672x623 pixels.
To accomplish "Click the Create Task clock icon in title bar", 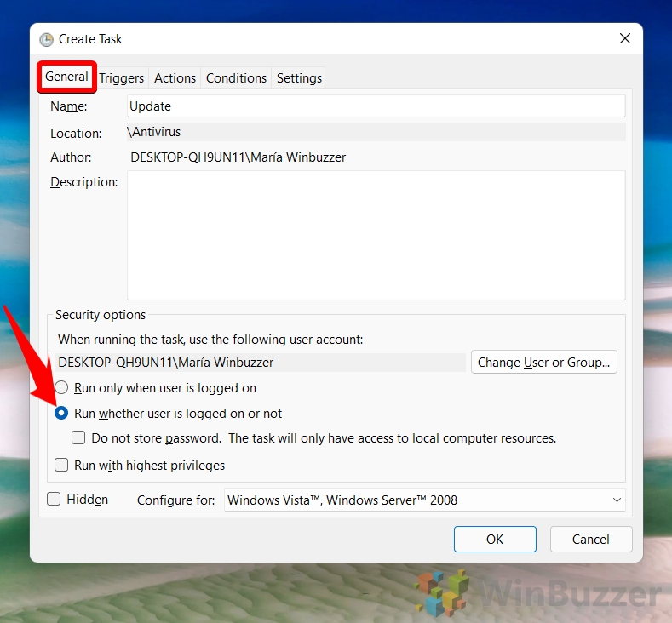I will pyautogui.click(x=46, y=39).
